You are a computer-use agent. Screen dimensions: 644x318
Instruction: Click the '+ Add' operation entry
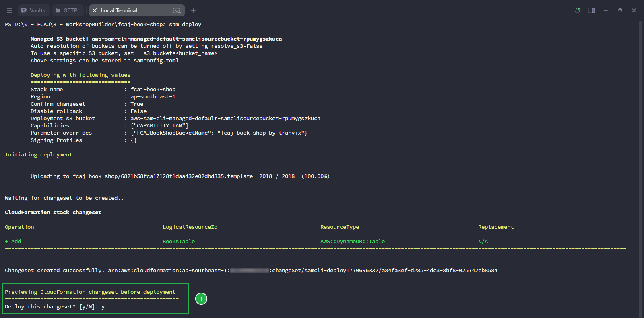(x=13, y=242)
